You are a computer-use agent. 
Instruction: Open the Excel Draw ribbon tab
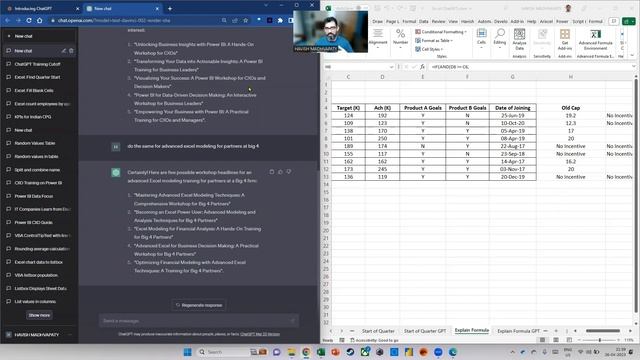pos(378,21)
